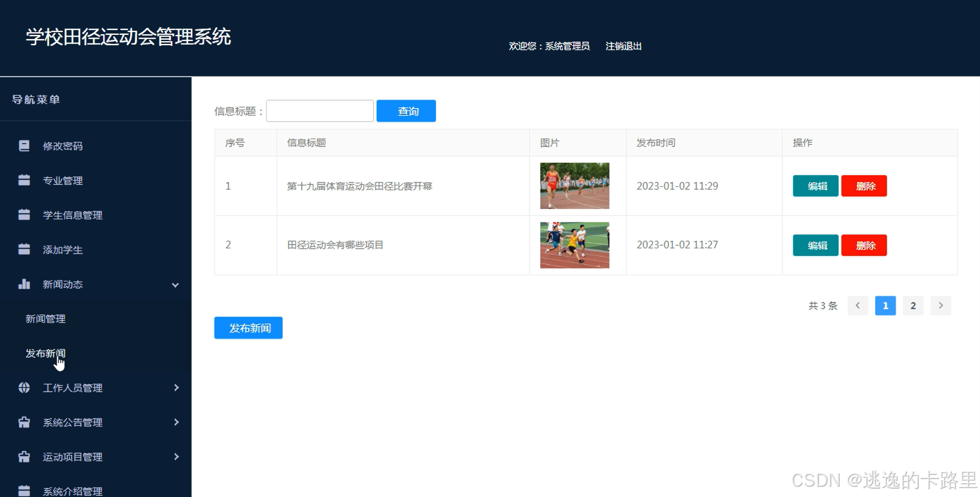Click 欢迎您：系统管理员 text

pos(549,46)
